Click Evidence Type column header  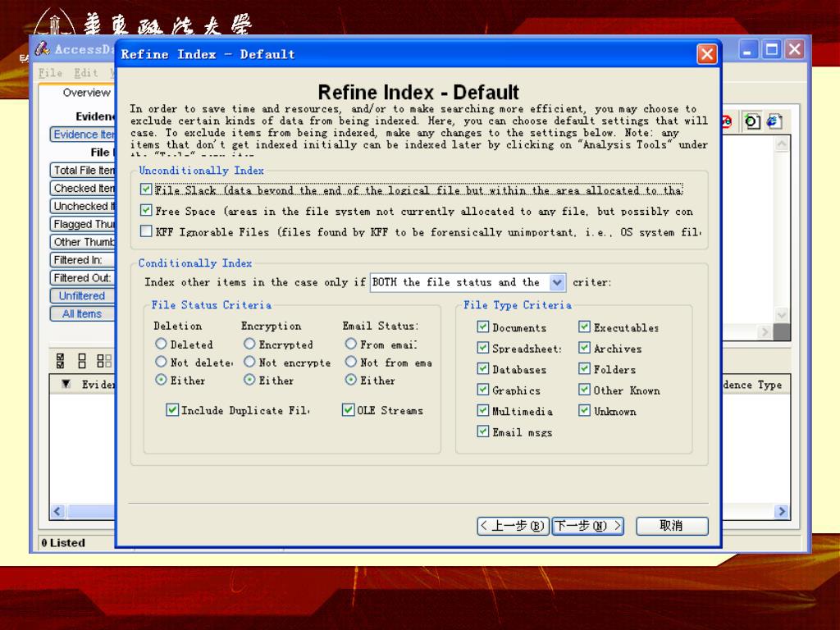[x=755, y=385]
